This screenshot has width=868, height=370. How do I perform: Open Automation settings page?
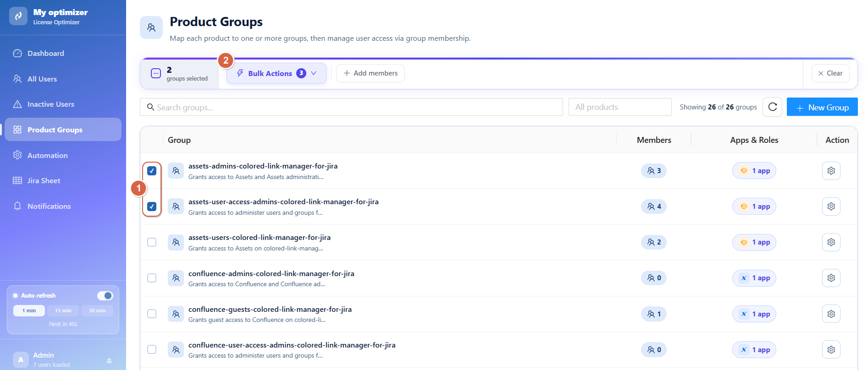pos(63,155)
